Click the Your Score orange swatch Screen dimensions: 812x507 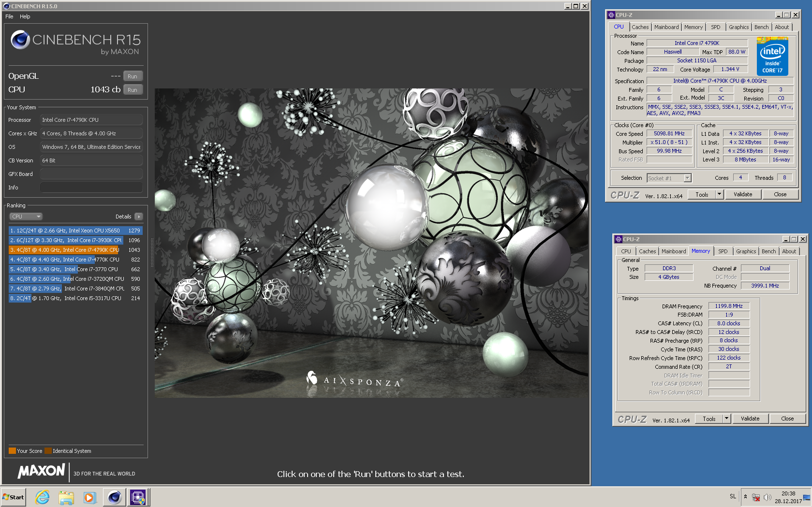coord(13,451)
